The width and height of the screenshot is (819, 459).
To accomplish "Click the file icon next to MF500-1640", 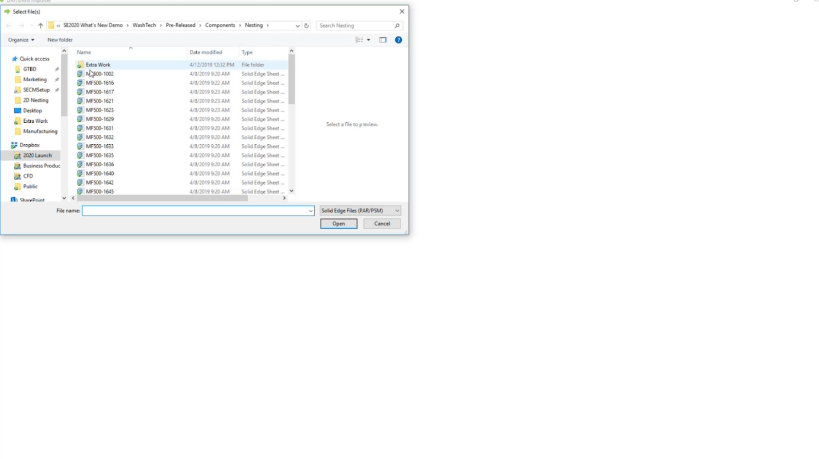I will click(80, 173).
